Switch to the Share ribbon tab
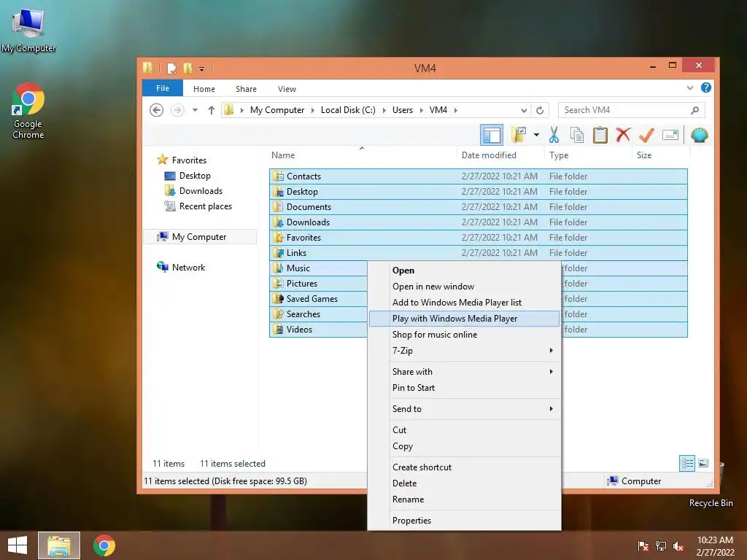 (x=246, y=89)
